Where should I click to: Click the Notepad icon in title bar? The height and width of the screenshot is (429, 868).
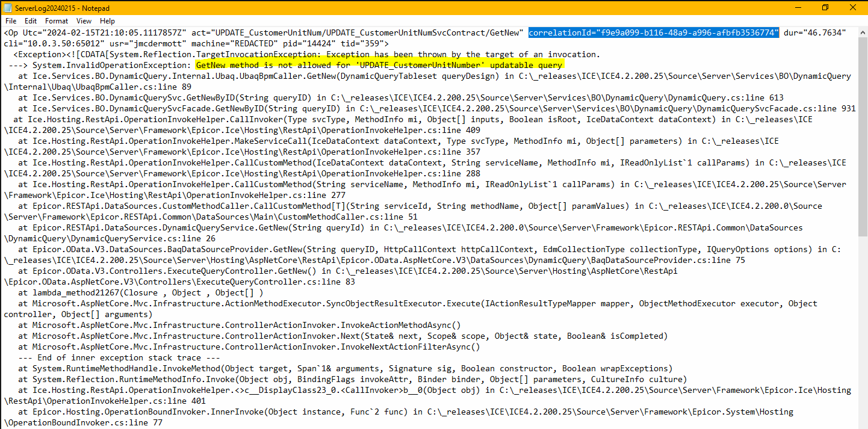coord(7,7)
